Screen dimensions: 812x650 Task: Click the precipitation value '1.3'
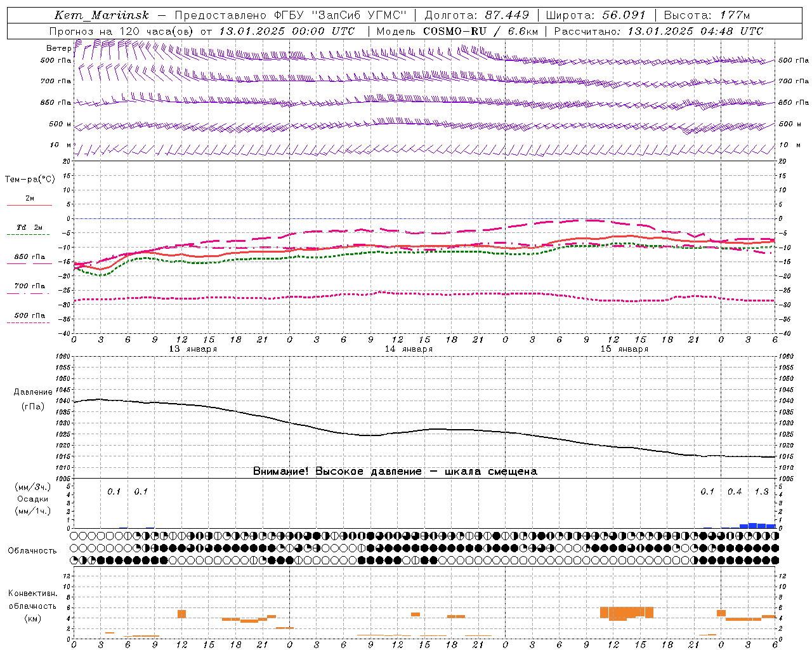pyautogui.click(x=761, y=491)
